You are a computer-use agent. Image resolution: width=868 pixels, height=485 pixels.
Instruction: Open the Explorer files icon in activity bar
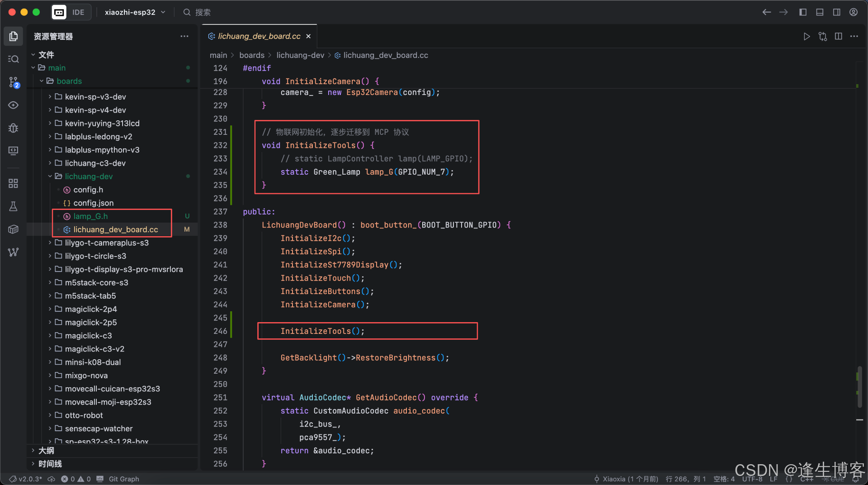pyautogui.click(x=14, y=36)
